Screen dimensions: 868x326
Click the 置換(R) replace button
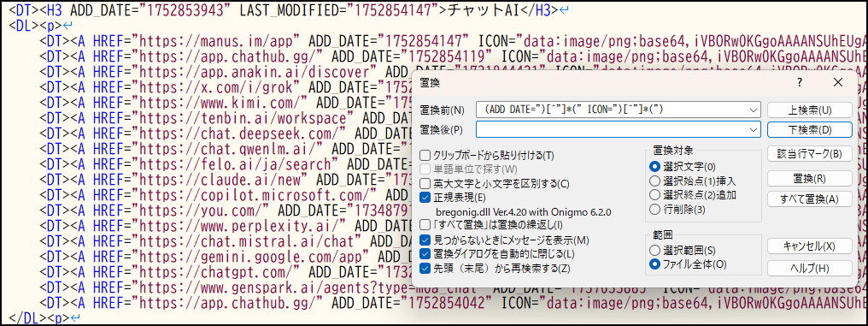[x=809, y=179]
